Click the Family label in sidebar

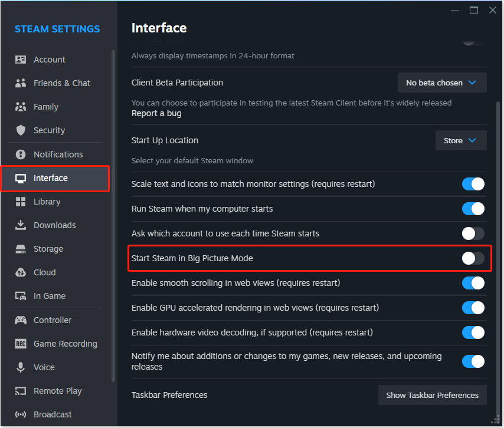click(x=46, y=107)
